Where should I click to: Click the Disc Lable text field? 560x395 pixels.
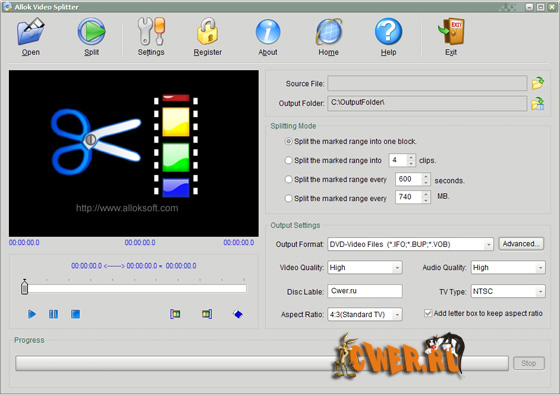tap(365, 291)
